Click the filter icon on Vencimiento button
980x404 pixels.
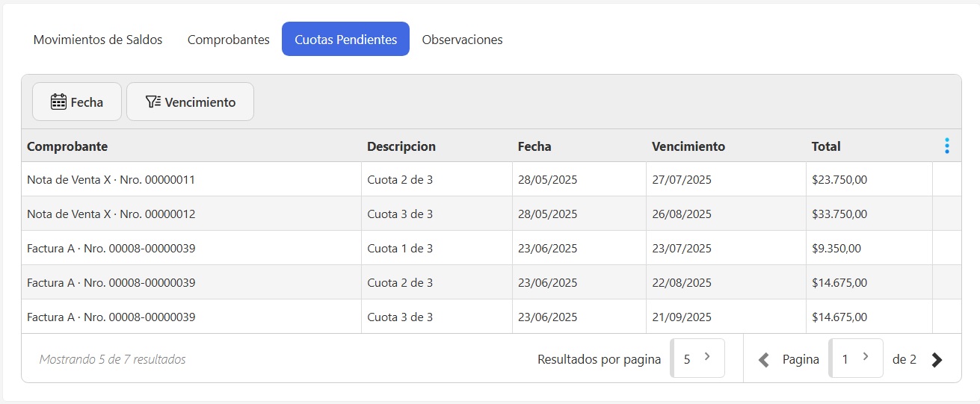coord(152,102)
